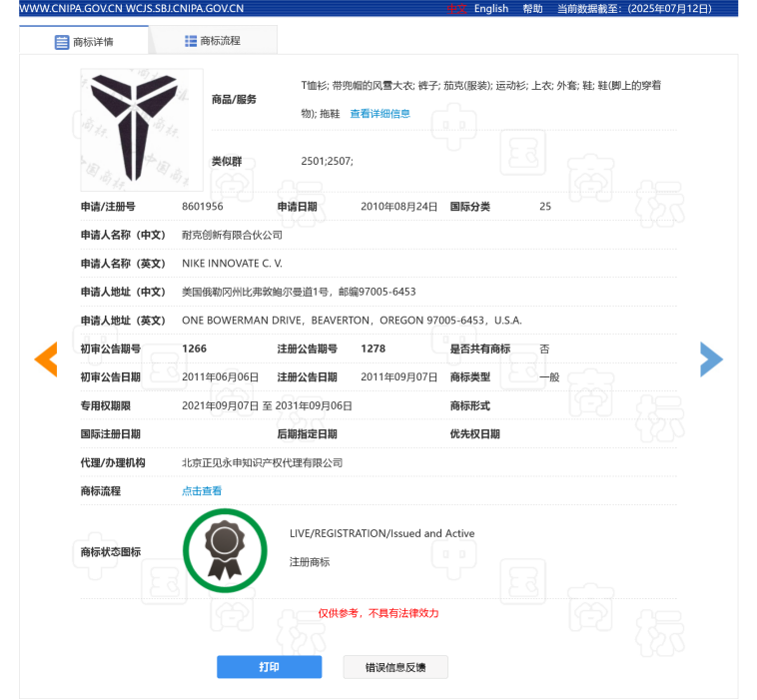Viewport: 757px width, 700px height.
Task: Select trademark type value 一般
Action: click(x=549, y=377)
